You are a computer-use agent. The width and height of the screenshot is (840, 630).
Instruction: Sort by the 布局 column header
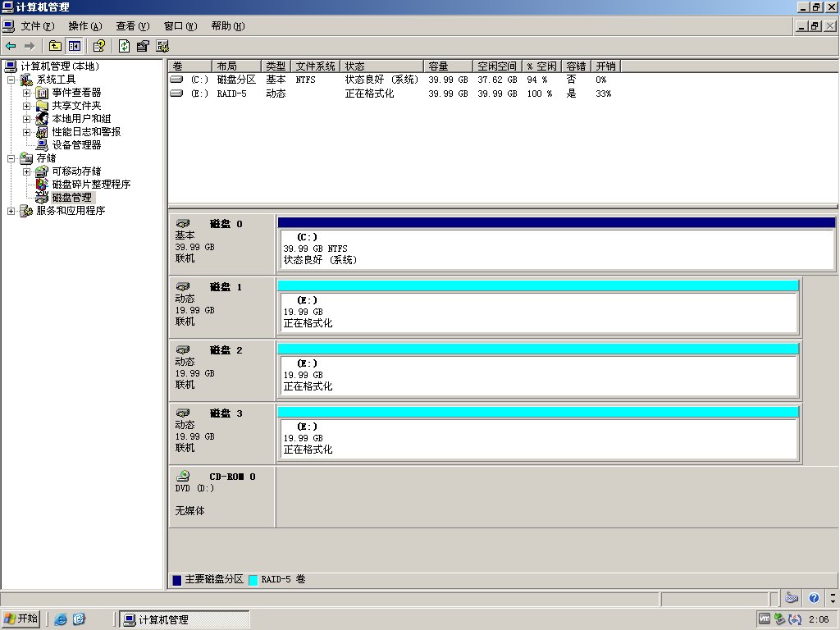(237, 66)
